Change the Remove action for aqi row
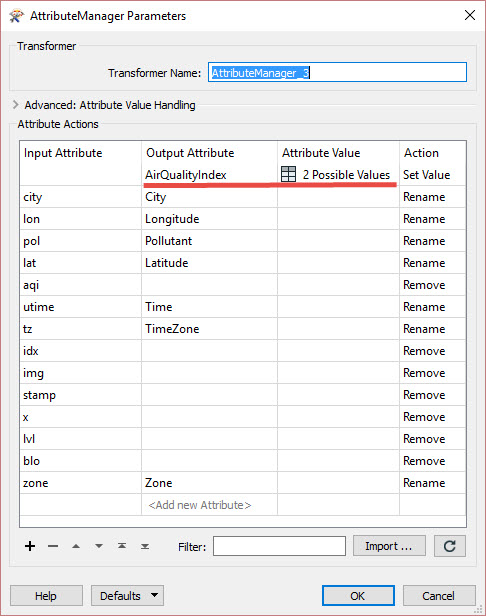The width and height of the screenshot is (486, 616). (x=433, y=284)
